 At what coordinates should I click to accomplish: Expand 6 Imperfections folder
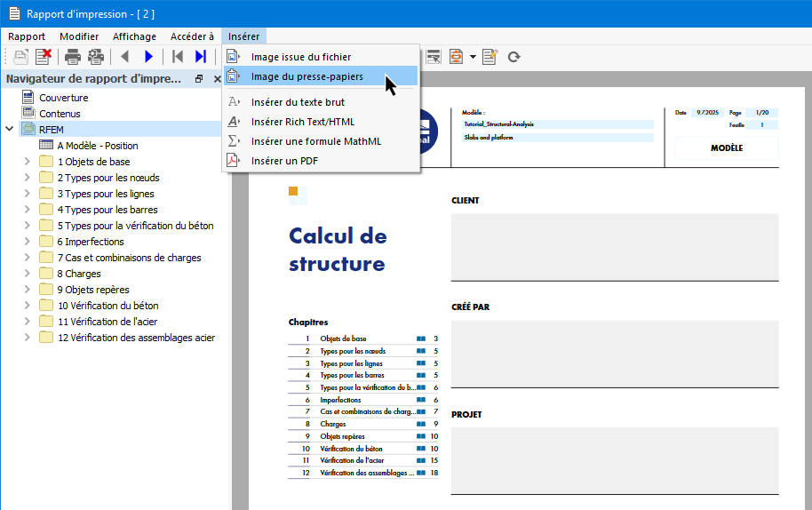(x=27, y=242)
